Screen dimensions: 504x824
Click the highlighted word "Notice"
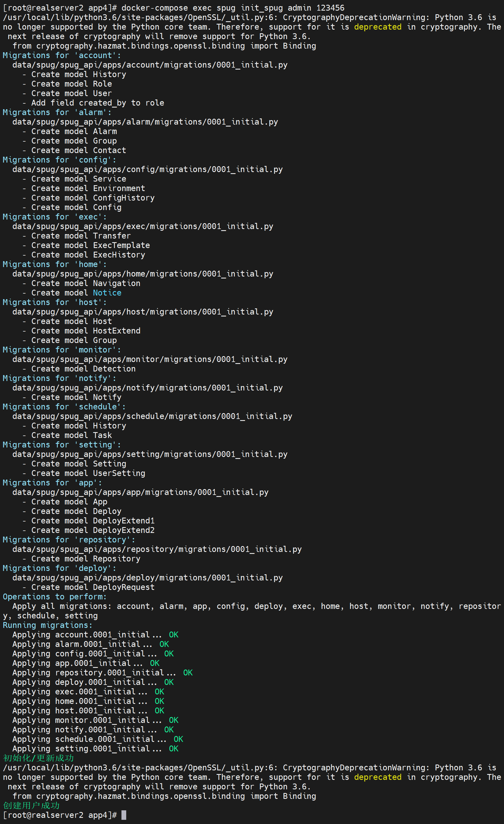tap(107, 293)
